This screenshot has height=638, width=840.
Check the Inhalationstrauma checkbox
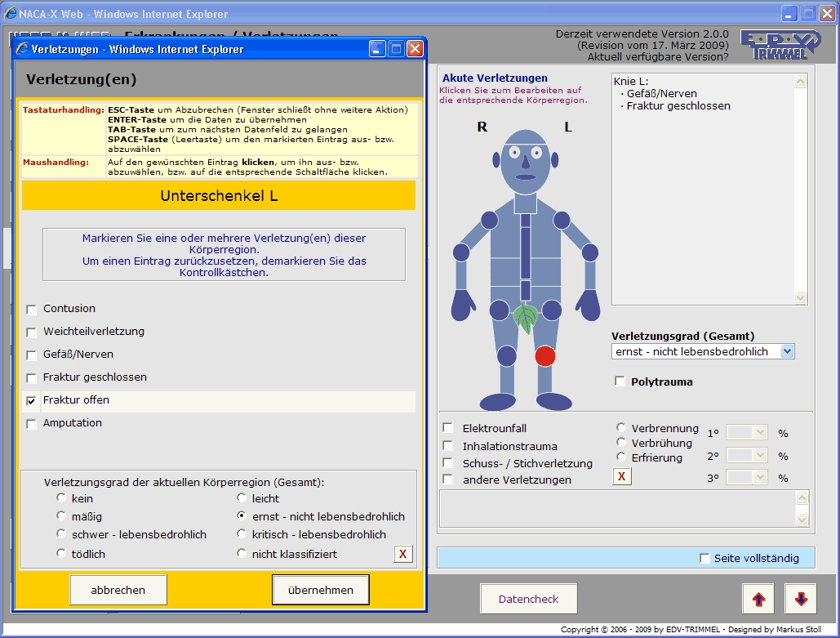point(448,445)
